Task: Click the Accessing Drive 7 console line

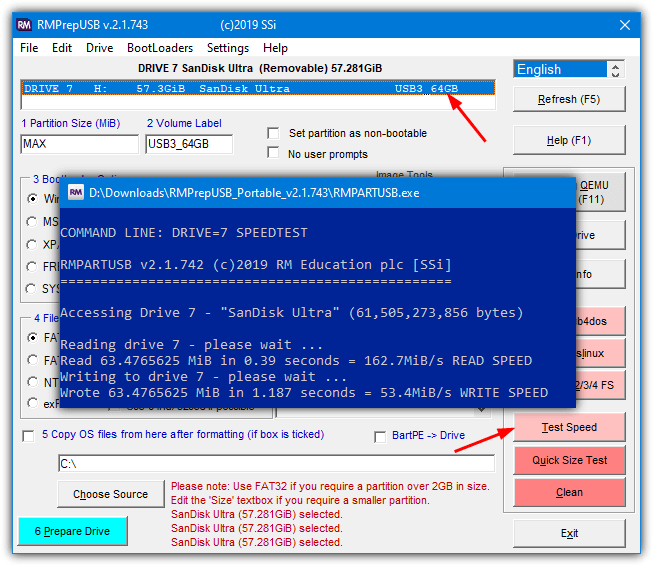Action: (292, 313)
